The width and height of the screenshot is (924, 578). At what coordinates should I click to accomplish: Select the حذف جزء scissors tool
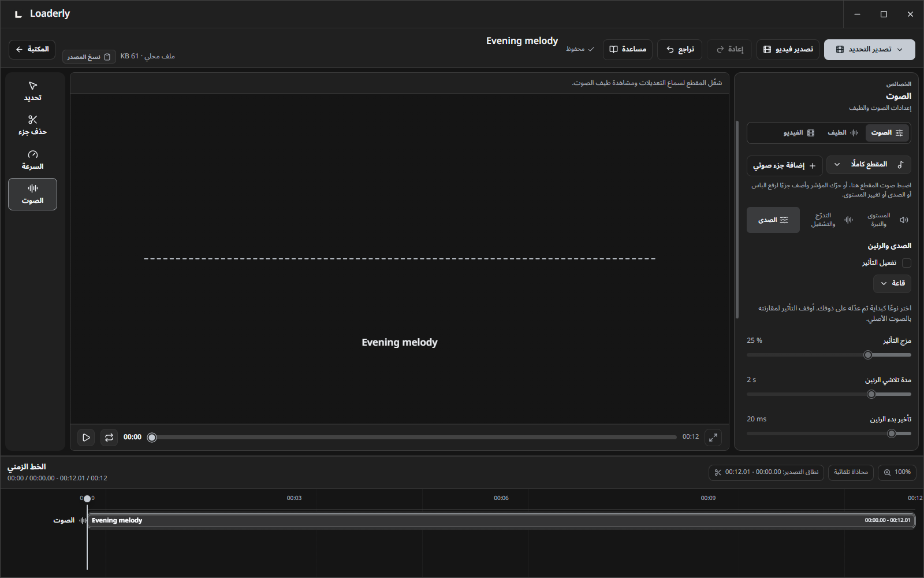(32, 125)
